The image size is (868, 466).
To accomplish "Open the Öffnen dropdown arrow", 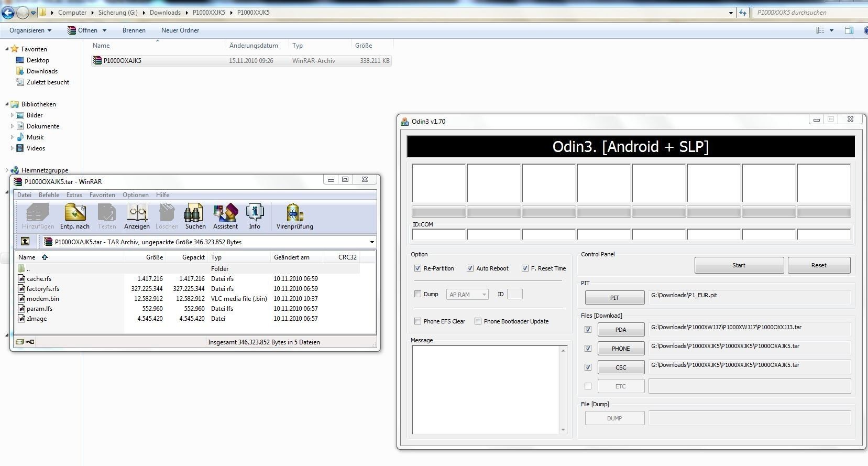I will [x=105, y=30].
